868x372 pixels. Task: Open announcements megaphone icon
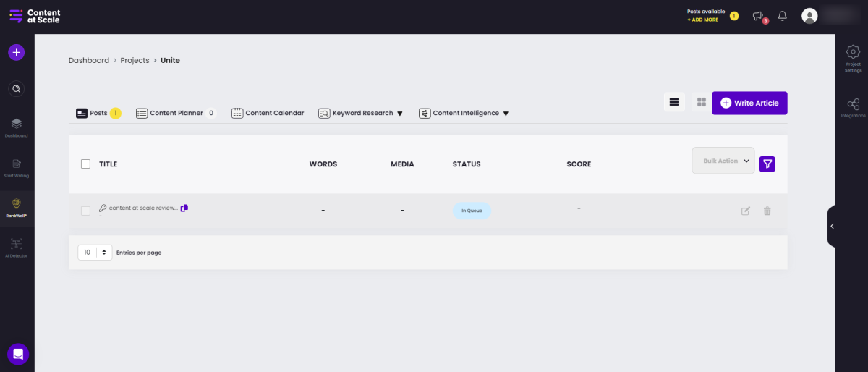click(758, 16)
